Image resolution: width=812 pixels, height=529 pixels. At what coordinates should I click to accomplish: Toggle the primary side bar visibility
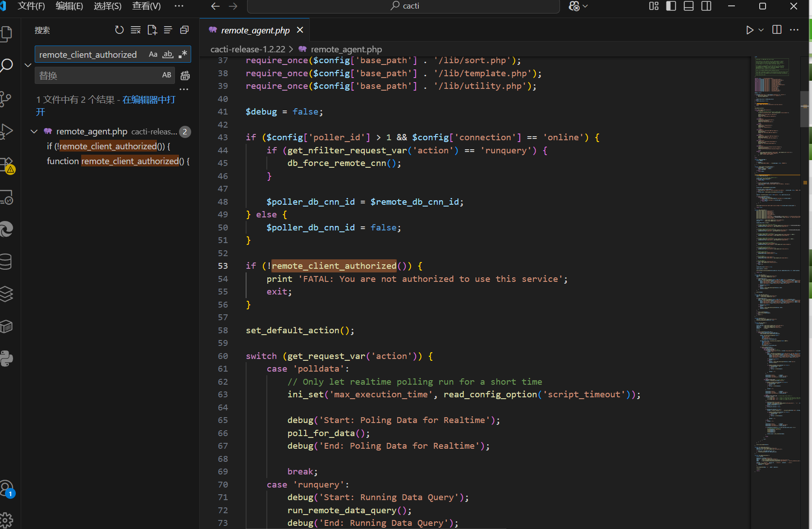tap(671, 6)
